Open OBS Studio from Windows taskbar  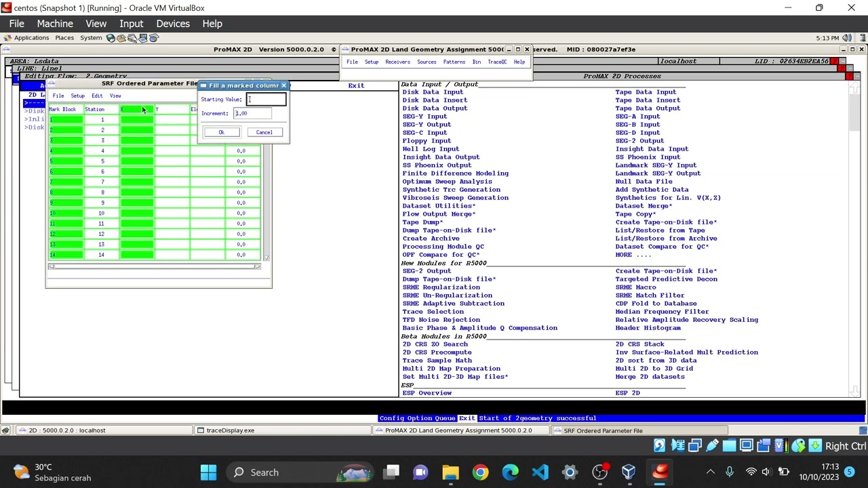[599, 472]
